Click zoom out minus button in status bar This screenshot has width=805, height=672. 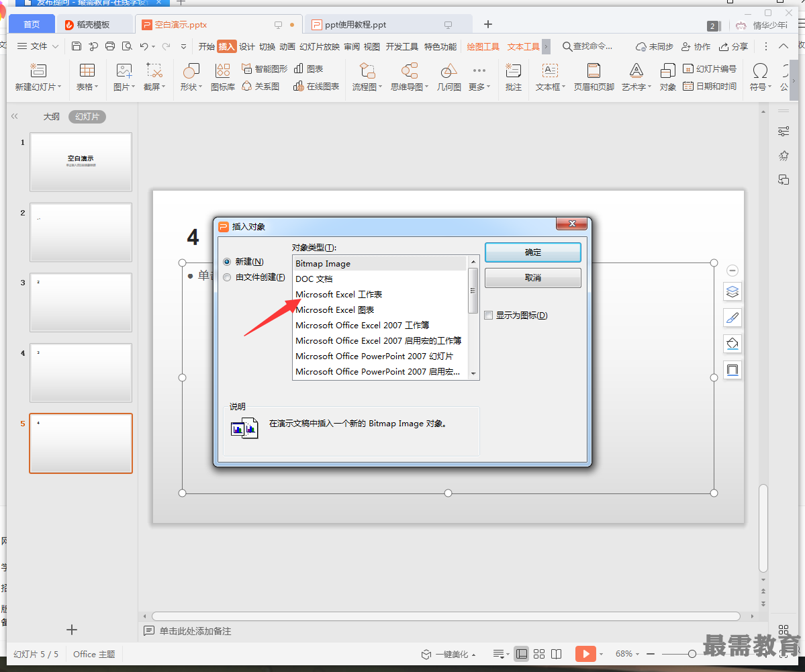tap(651, 653)
